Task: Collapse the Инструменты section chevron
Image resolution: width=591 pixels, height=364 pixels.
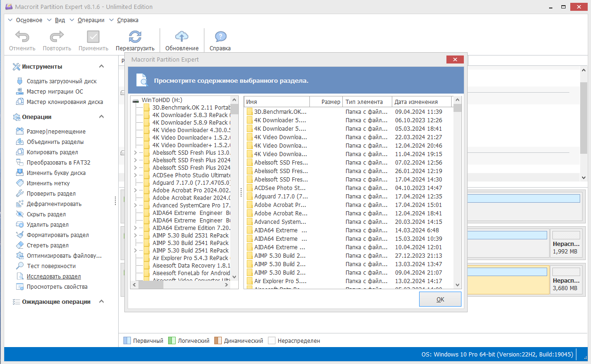Action: pos(101,67)
